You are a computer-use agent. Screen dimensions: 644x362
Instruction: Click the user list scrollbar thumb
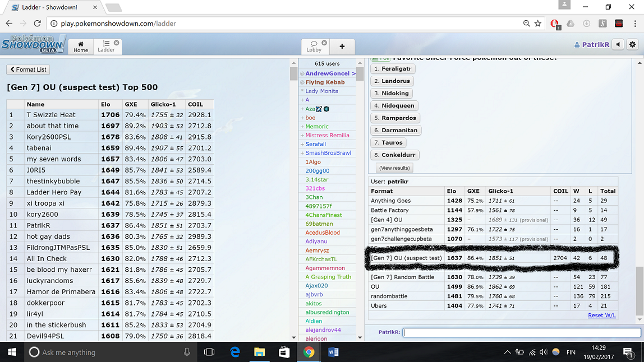(360, 73)
